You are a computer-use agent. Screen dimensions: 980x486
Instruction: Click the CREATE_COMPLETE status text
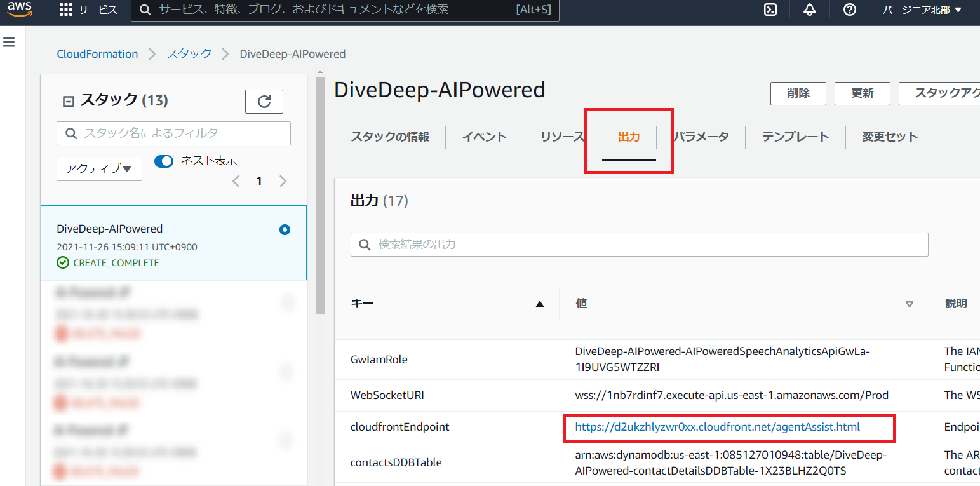tap(116, 263)
